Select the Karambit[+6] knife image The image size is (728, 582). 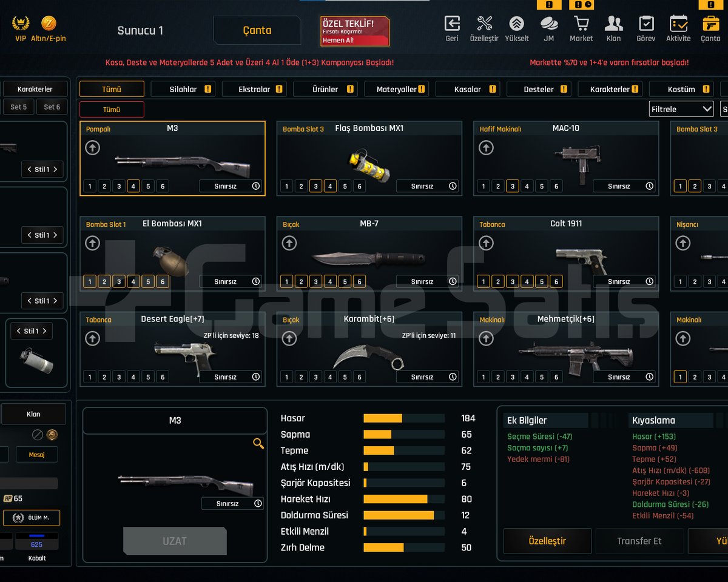click(x=368, y=356)
